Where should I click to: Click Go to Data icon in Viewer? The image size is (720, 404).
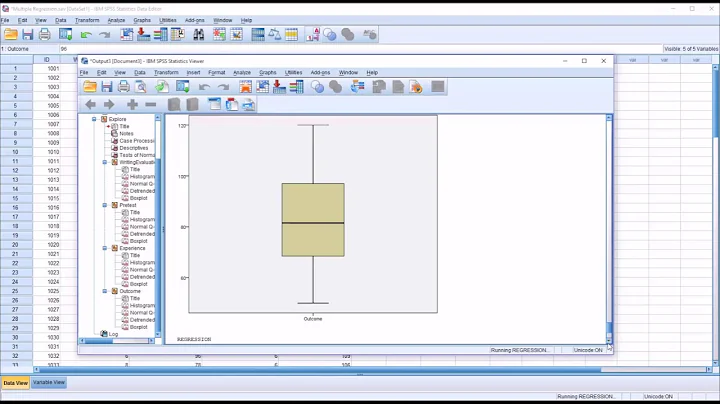pos(246,87)
